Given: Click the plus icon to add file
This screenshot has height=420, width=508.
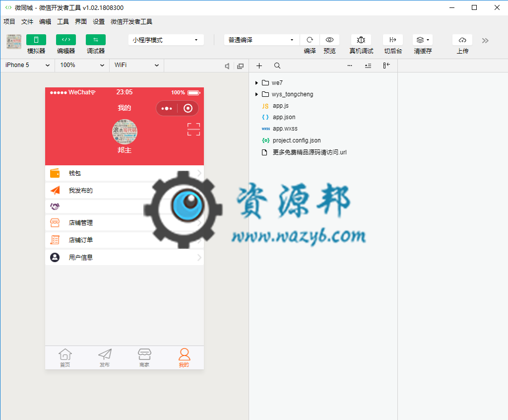Looking at the screenshot, I should [259, 66].
